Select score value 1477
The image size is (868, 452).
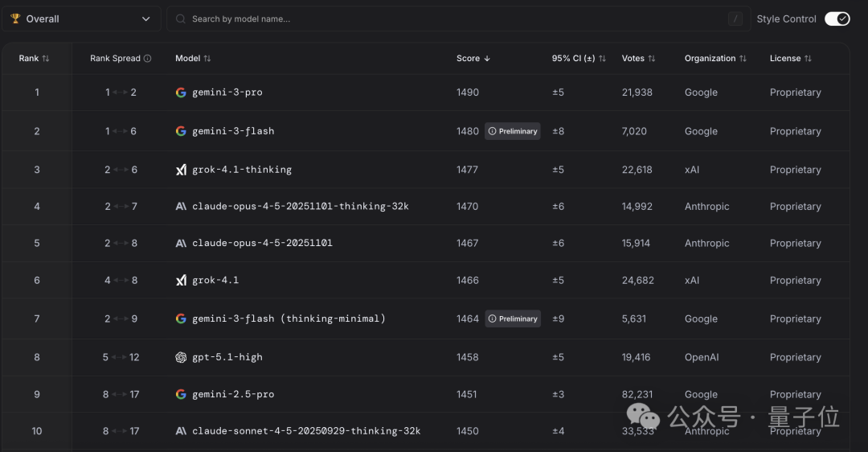click(x=467, y=170)
